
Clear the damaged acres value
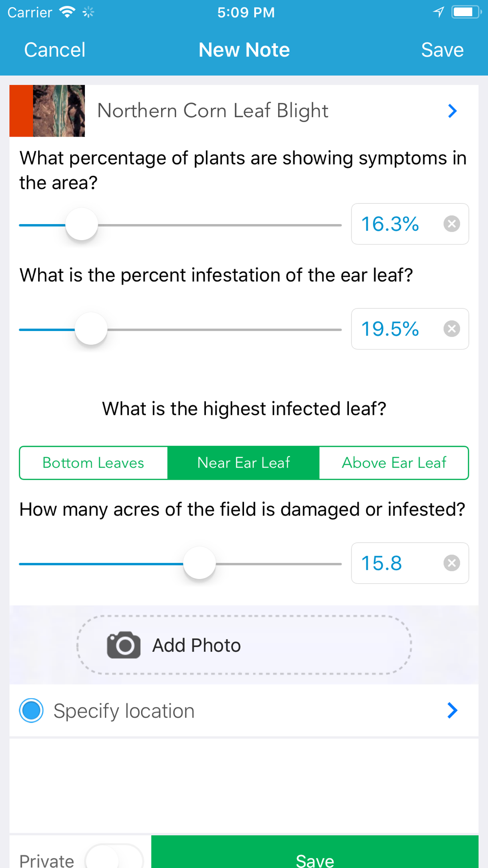click(x=451, y=563)
